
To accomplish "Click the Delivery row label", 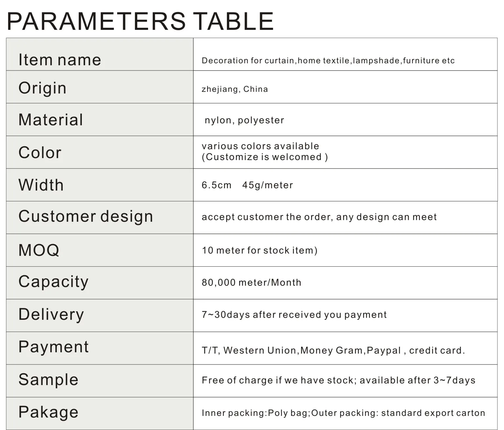I will coord(51,314).
